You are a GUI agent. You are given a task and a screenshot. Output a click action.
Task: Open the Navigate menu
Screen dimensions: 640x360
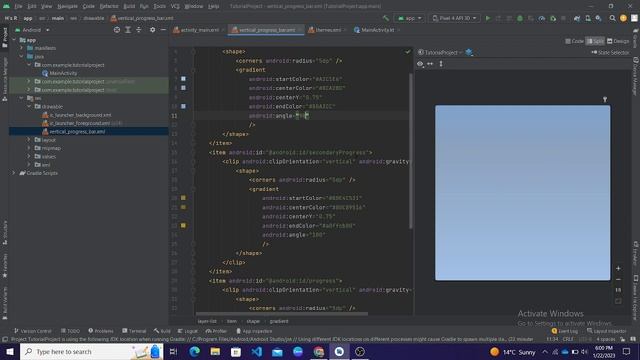tap(67, 6)
